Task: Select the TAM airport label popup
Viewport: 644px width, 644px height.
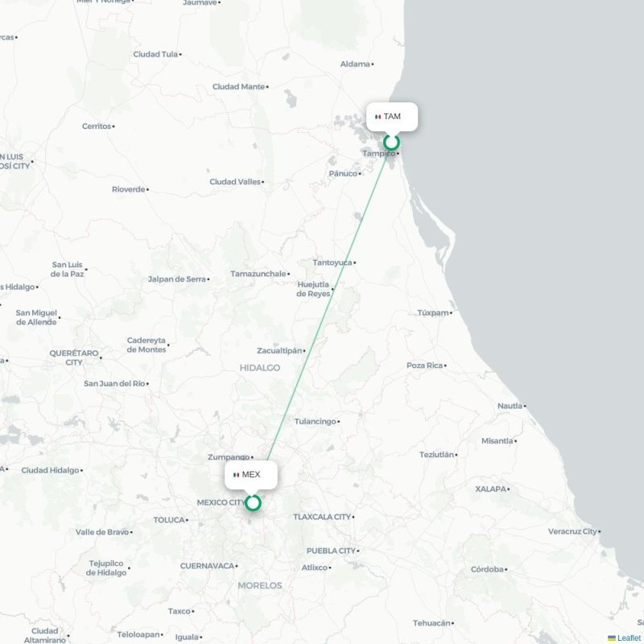Action: click(392, 117)
